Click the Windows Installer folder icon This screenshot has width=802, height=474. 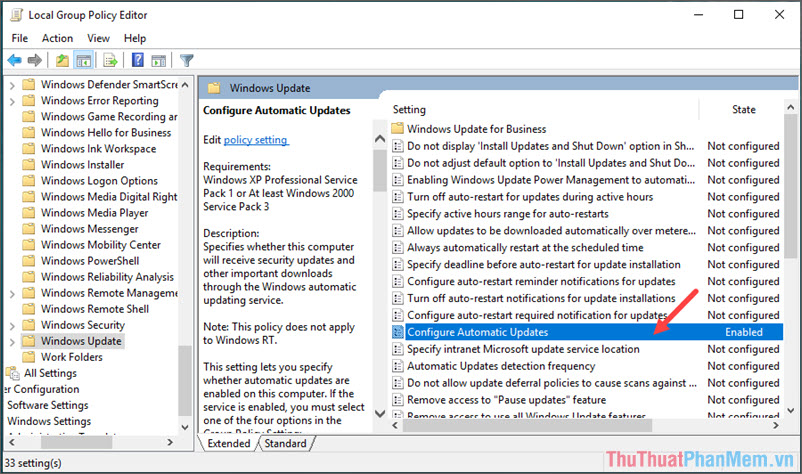(29, 165)
